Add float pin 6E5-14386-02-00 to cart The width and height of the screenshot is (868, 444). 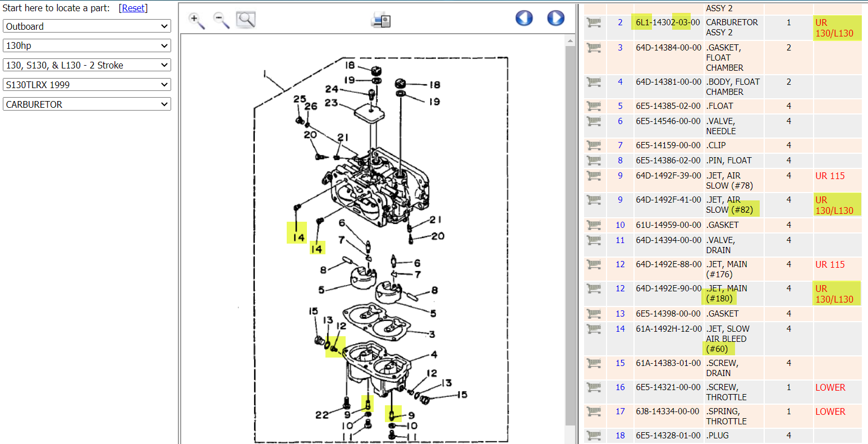pos(594,160)
